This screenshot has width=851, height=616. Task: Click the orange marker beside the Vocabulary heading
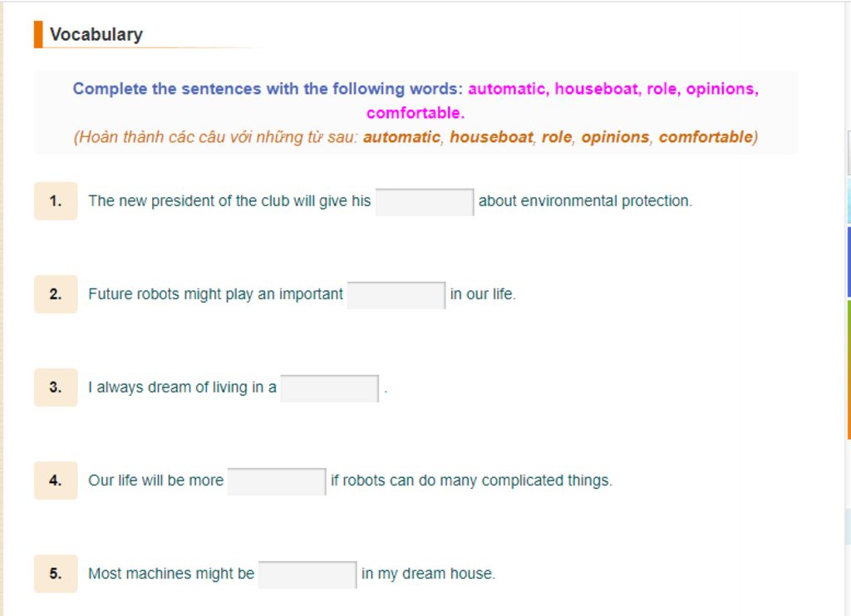(x=38, y=34)
